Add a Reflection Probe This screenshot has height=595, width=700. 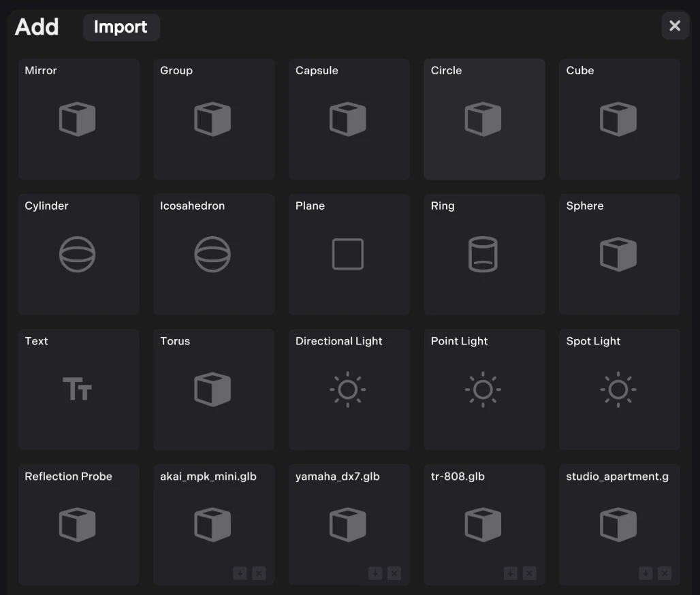pyautogui.click(x=78, y=525)
